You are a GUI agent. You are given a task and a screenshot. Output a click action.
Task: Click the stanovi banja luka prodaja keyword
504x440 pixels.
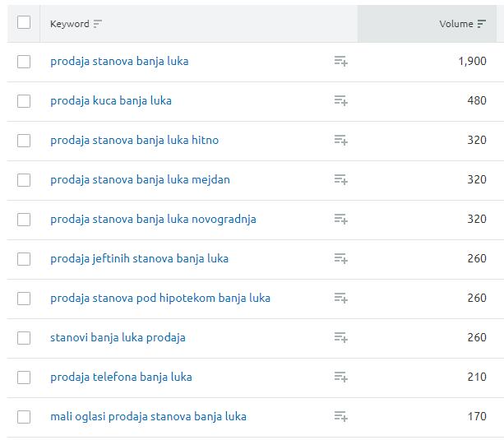[x=118, y=338]
